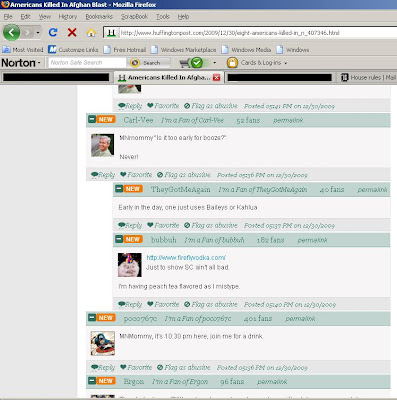Reply to Carl-Vee's Never! comment
This screenshot has height=400, width=397.
click(103, 175)
